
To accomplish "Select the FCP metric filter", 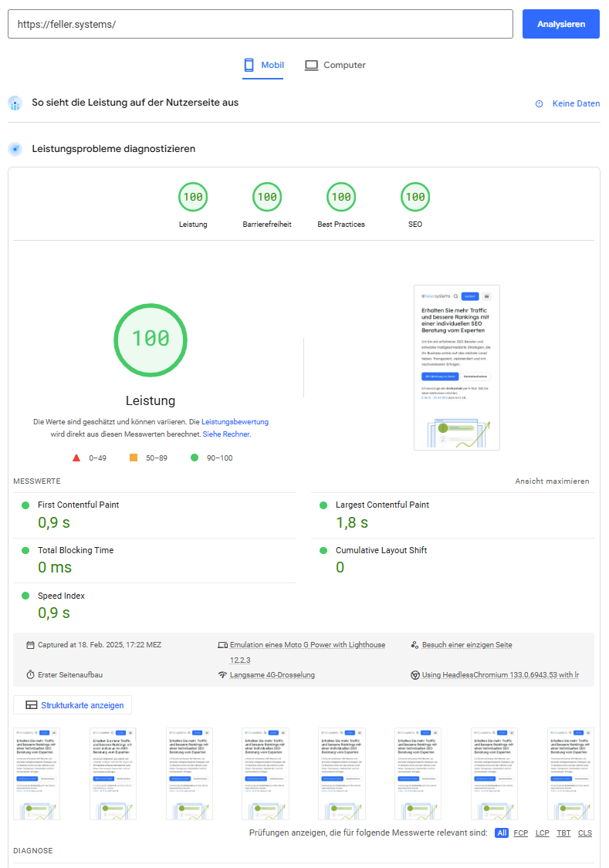I will [x=521, y=833].
